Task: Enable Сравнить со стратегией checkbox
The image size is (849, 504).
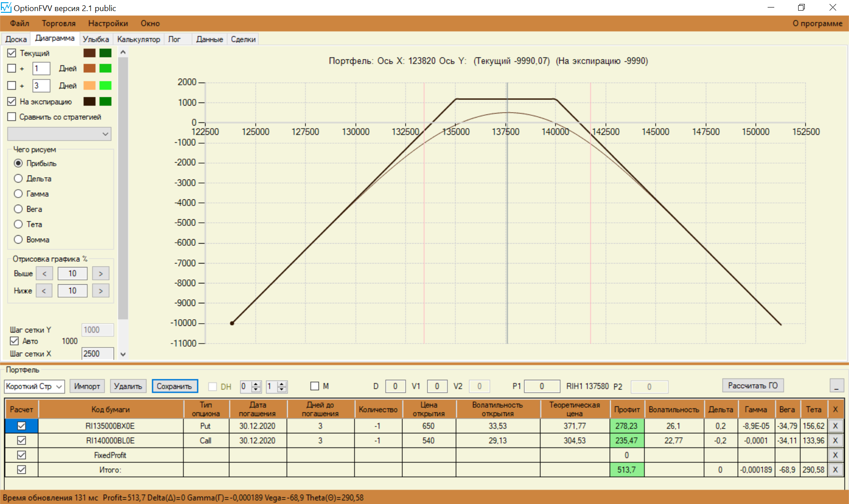Action: (12, 117)
